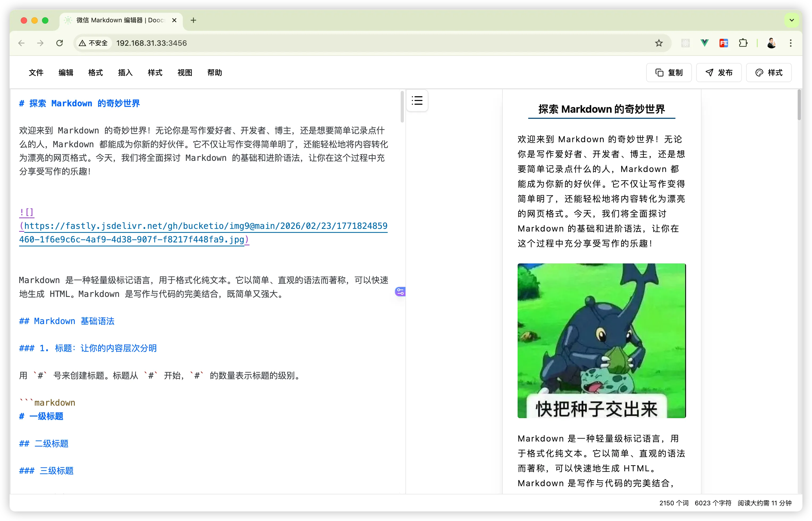Click the preview image of the Pokémon meme
812x521 pixels.
(602, 341)
